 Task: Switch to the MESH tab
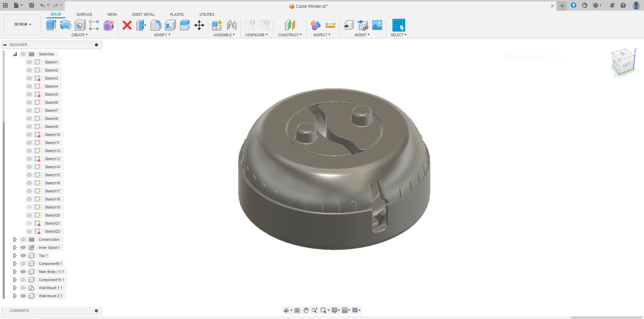click(112, 14)
